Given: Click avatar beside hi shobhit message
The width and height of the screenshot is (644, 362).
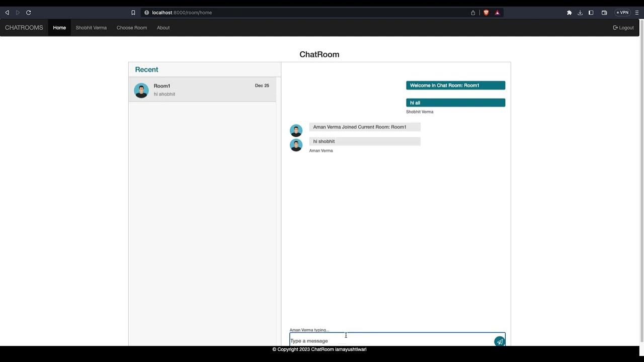Looking at the screenshot, I should pos(296,145).
